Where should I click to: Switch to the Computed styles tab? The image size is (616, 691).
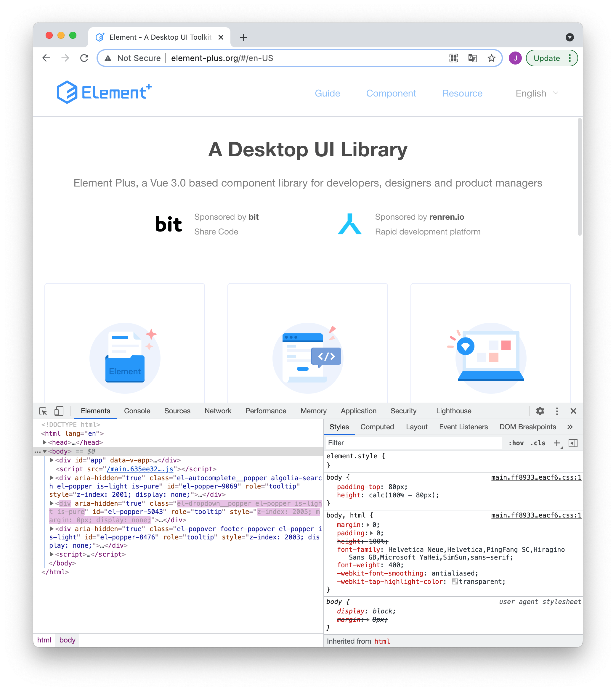(x=377, y=427)
